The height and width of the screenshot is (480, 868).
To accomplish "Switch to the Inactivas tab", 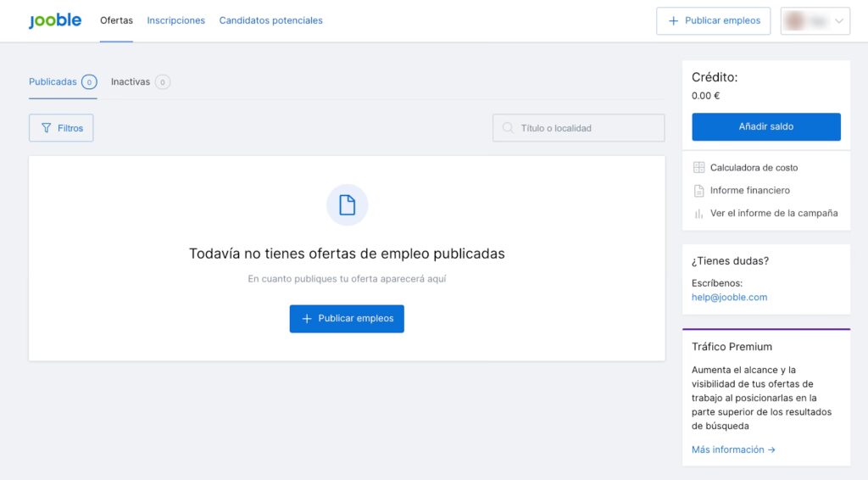I will 131,82.
